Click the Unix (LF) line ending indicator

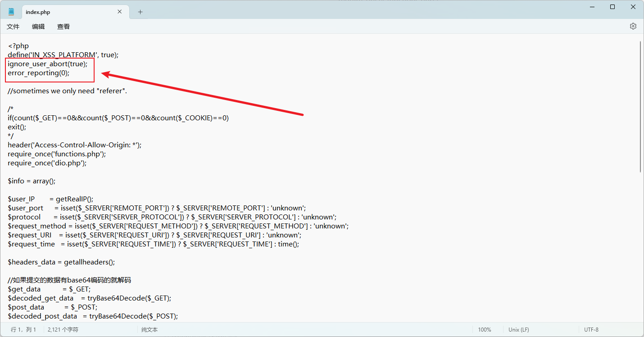tap(519, 330)
